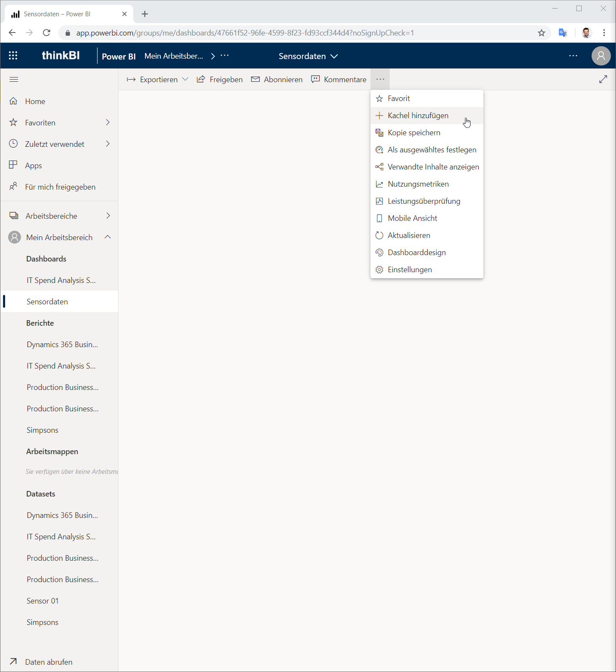616x672 pixels.
Task: Open the Sensordaten dashboard in sidebar
Action: (x=59, y=301)
